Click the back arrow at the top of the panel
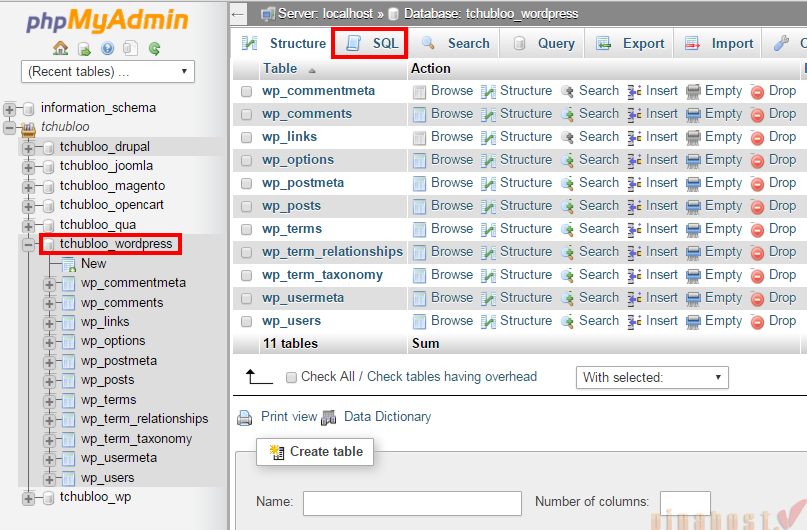The image size is (807, 530). [238, 14]
